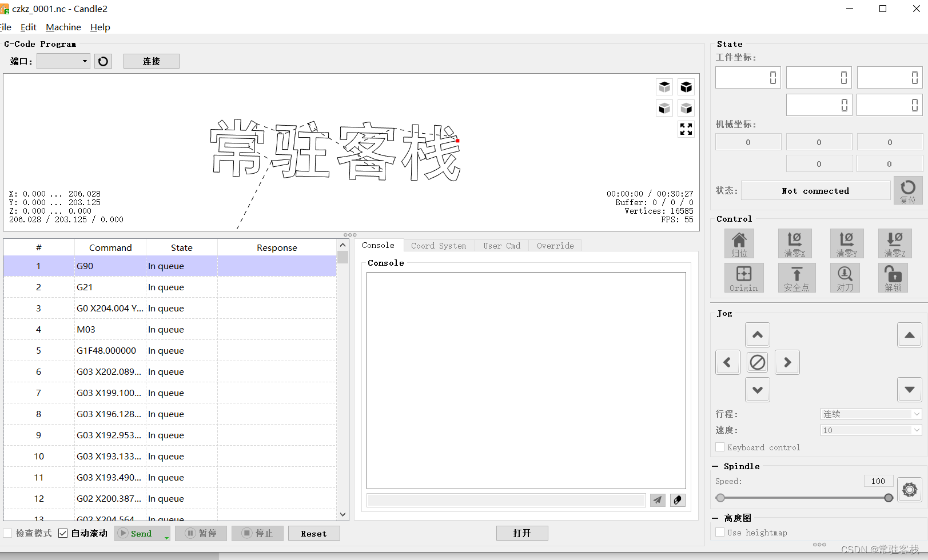The width and height of the screenshot is (928, 560).
Task: Switch to the Coord System tab
Action: (439, 246)
